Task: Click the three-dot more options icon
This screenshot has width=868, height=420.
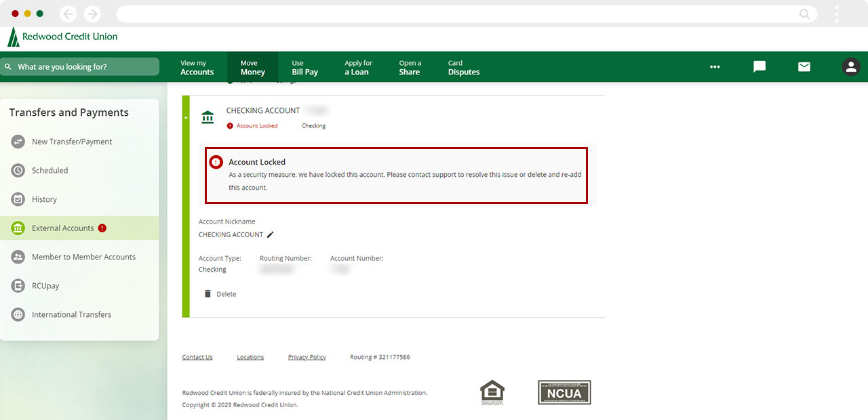Action: point(715,66)
